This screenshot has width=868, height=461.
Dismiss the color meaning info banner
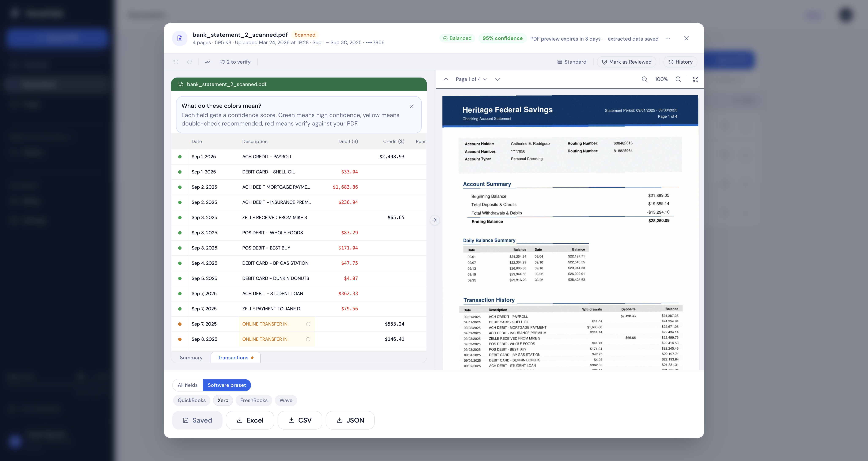point(411,106)
